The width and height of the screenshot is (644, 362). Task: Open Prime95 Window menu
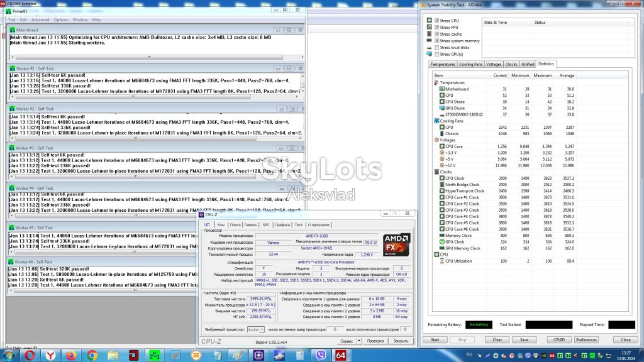(80, 19)
